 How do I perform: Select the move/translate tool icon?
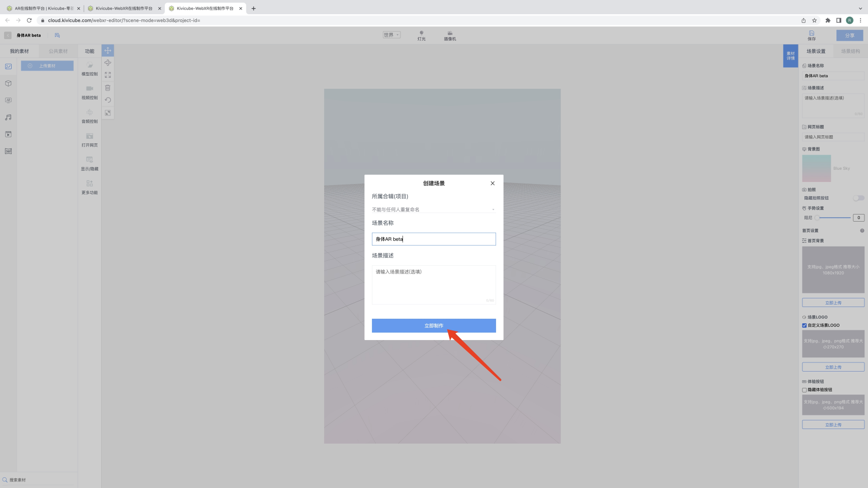coord(108,50)
